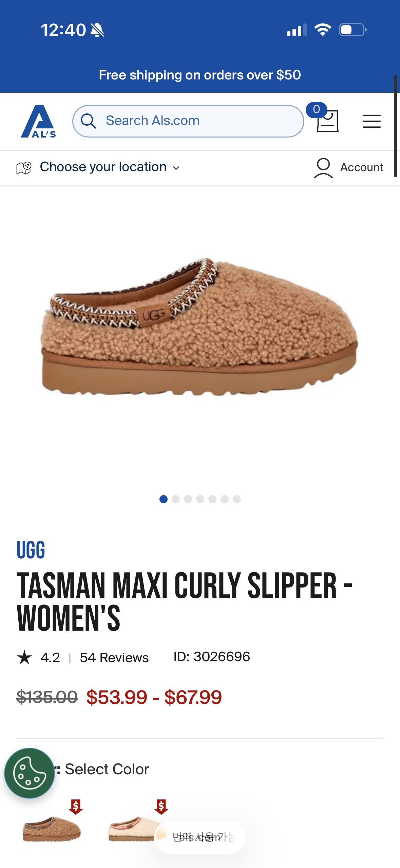Open the AL'S logo home link

(x=38, y=121)
